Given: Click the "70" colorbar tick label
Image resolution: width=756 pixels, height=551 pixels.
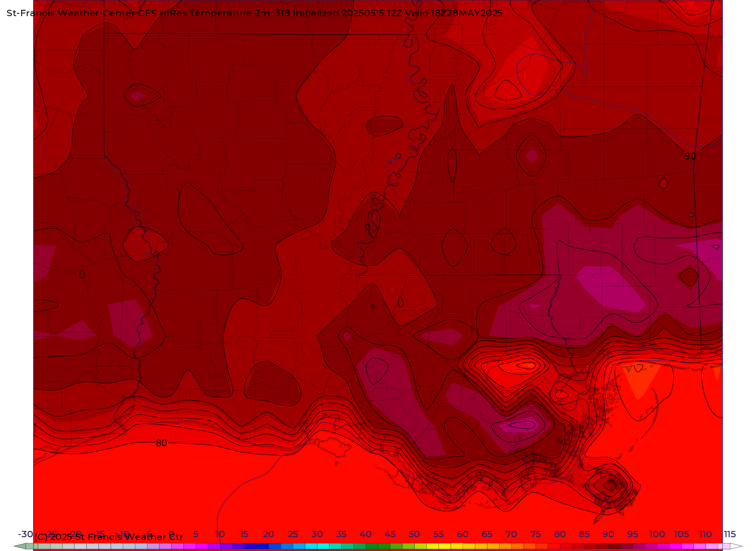Looking at the screenshot, I should [511, 534].
